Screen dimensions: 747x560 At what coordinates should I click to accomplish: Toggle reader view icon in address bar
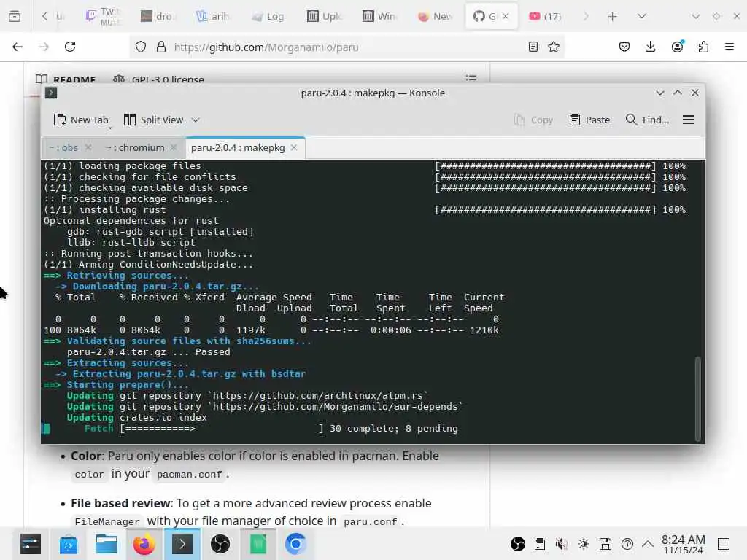(533, 47)
